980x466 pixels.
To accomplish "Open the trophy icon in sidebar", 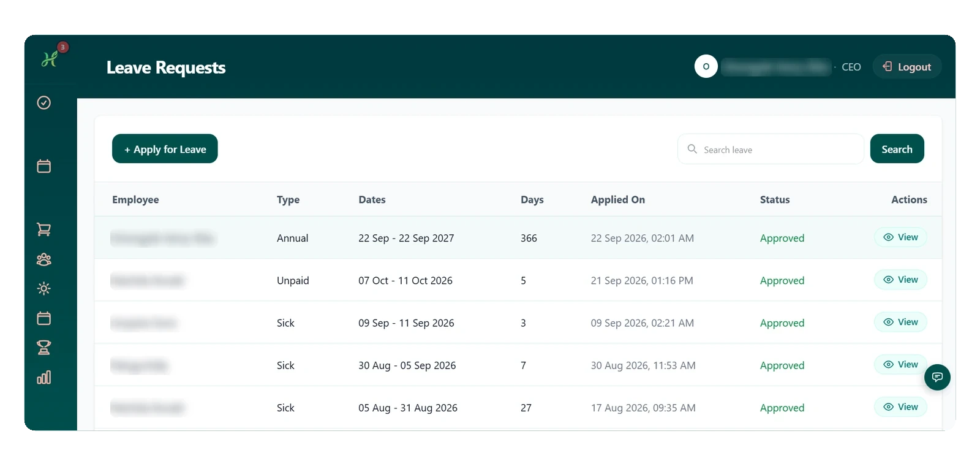I will click(x=44, y=348).
